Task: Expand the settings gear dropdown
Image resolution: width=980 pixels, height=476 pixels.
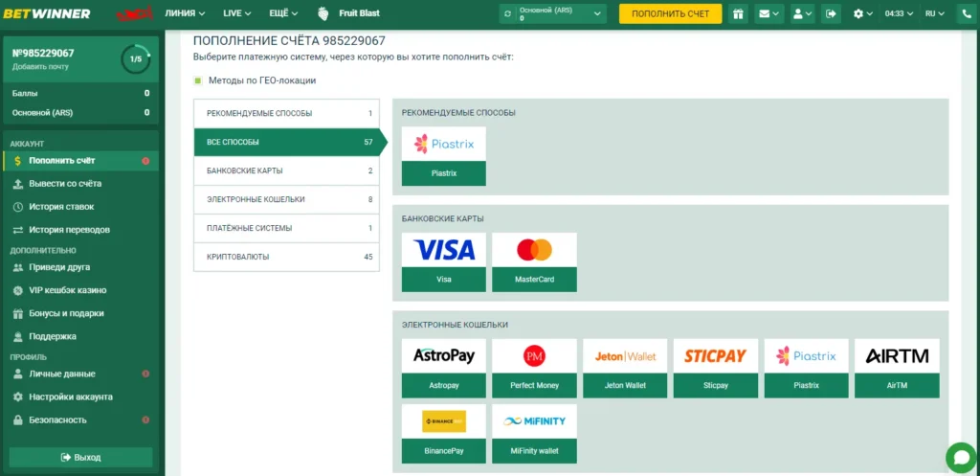Action: tap(862, 13)
